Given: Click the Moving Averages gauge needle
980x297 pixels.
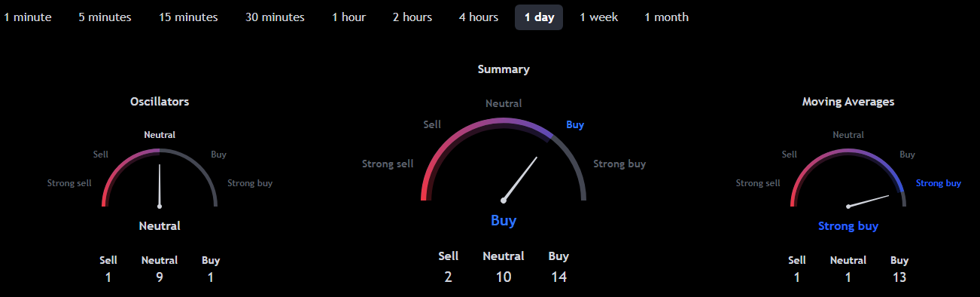Looking at the screenshot, I should 868,201.
